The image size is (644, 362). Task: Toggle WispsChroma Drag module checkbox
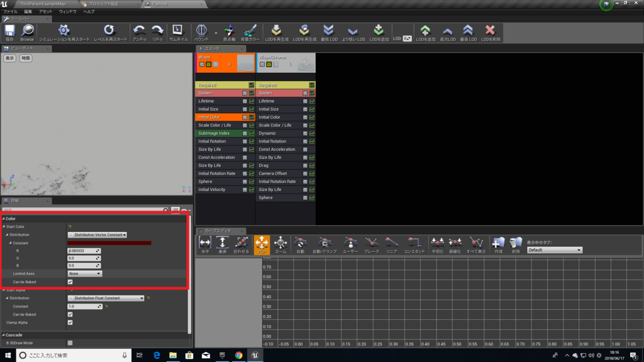(305, 165)
